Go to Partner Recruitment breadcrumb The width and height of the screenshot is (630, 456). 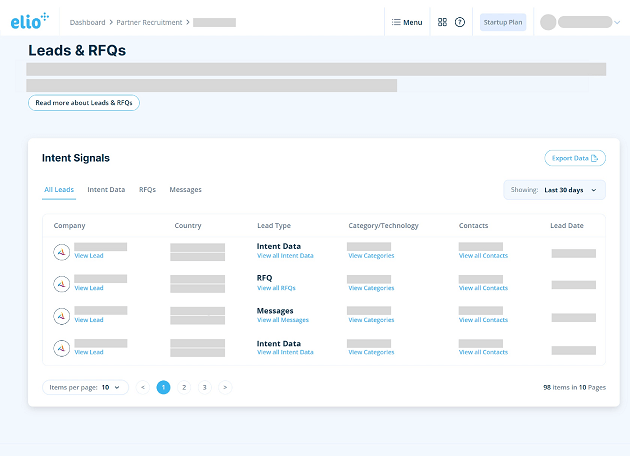point(149,22)
